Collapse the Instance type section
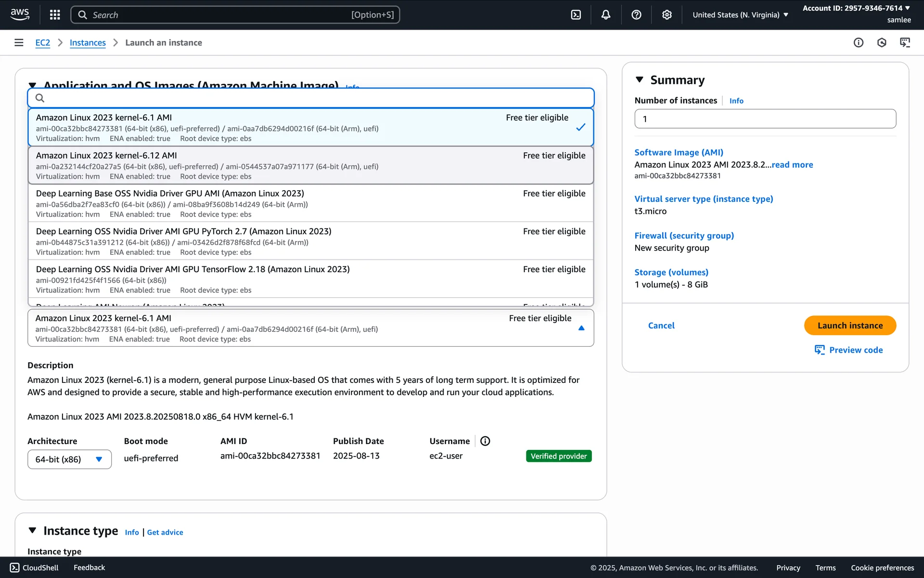 tap(32, 530)
